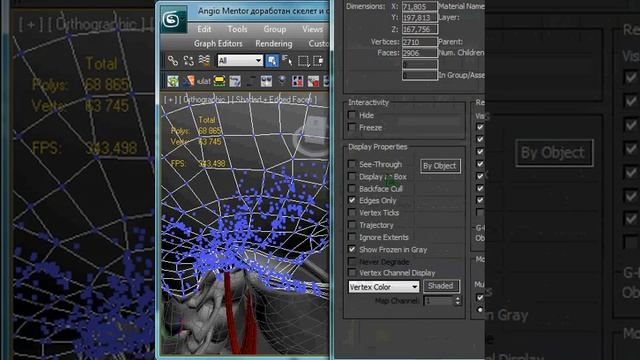640x360 pixels.
Task: Open the Select by Name list tool
Action: (x=287, y=61)
